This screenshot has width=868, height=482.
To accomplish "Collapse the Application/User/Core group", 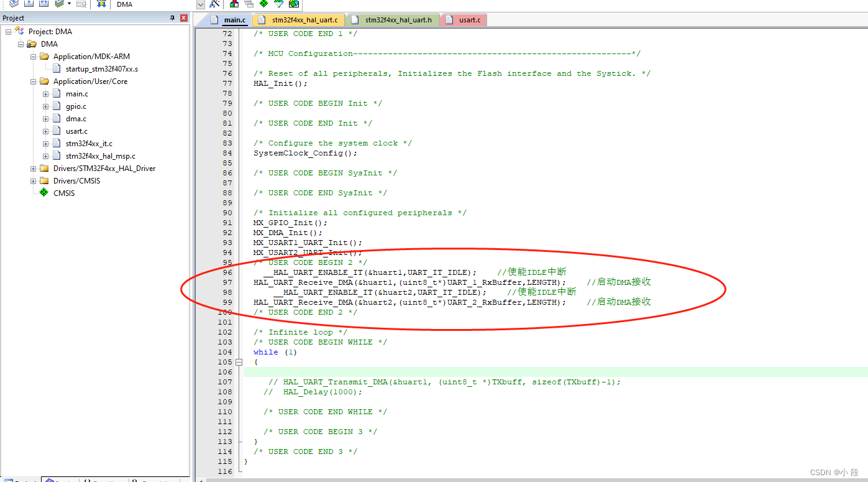I will pyautogui.click(x=33, y=81).
